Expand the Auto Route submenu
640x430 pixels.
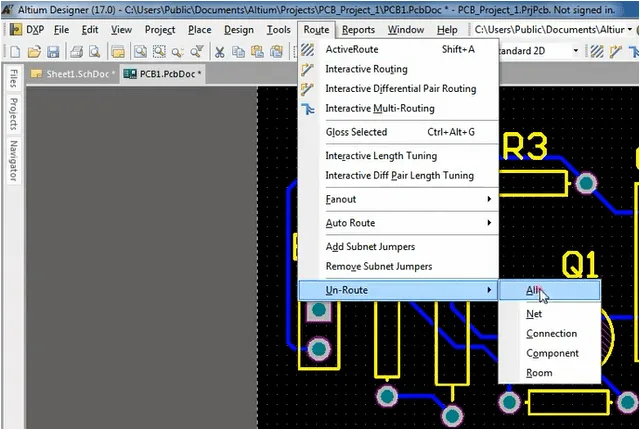pos(399,223)
